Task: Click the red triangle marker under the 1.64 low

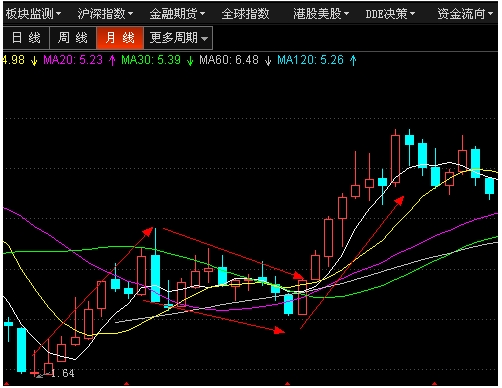Action: [x=6, y=384]
